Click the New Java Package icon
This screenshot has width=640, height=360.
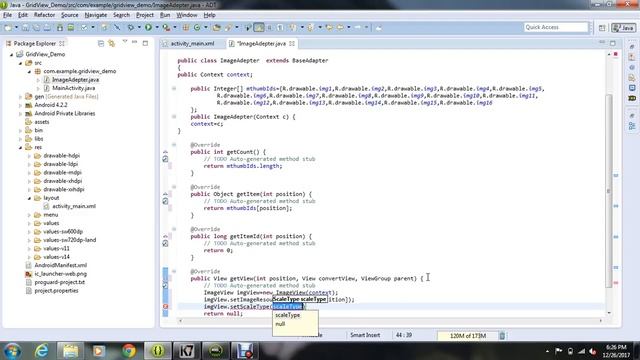tap(186, 27)
